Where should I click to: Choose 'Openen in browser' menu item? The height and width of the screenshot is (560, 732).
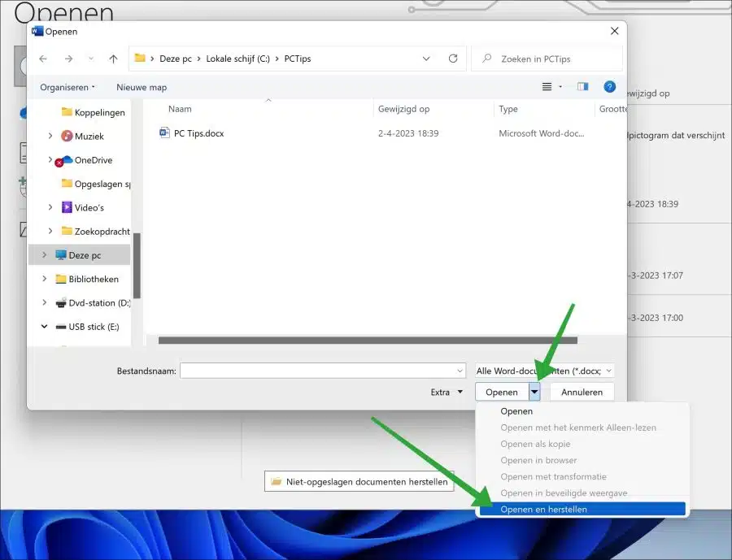[x=582, y=460]
